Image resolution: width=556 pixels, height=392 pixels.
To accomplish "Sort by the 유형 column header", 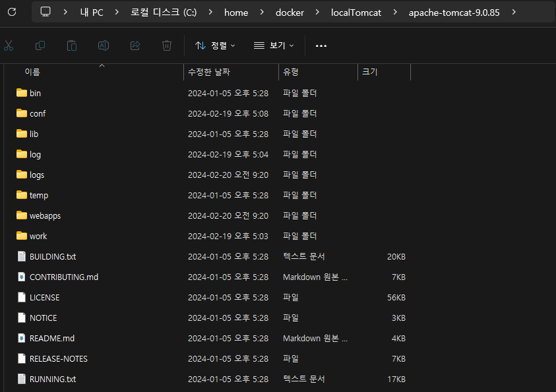I will (291, 72).
